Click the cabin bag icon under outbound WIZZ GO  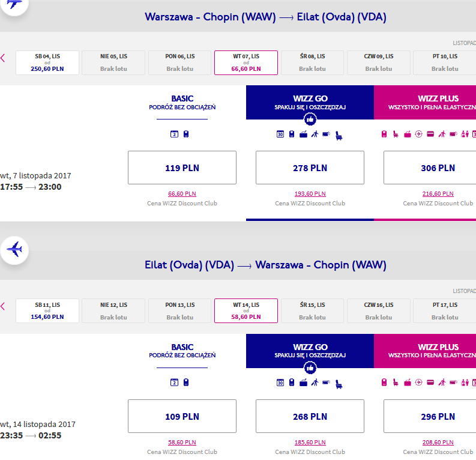click(x=292, y=134)
